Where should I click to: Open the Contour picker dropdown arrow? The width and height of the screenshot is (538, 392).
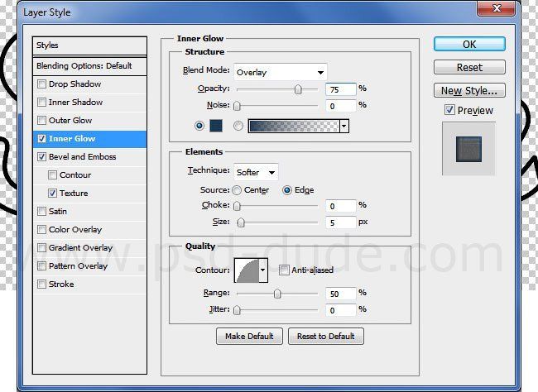(263, 270)
